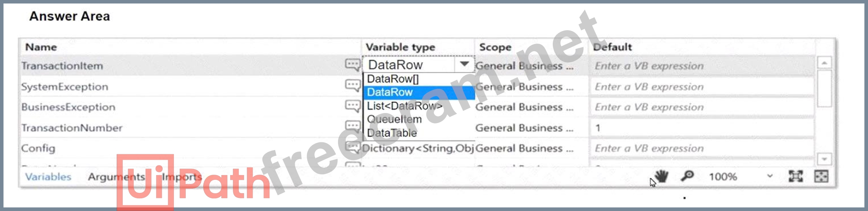The height and width of the screenshot is (211, 868).
Task: Open the Variables tab
Action: coord(48,177)
